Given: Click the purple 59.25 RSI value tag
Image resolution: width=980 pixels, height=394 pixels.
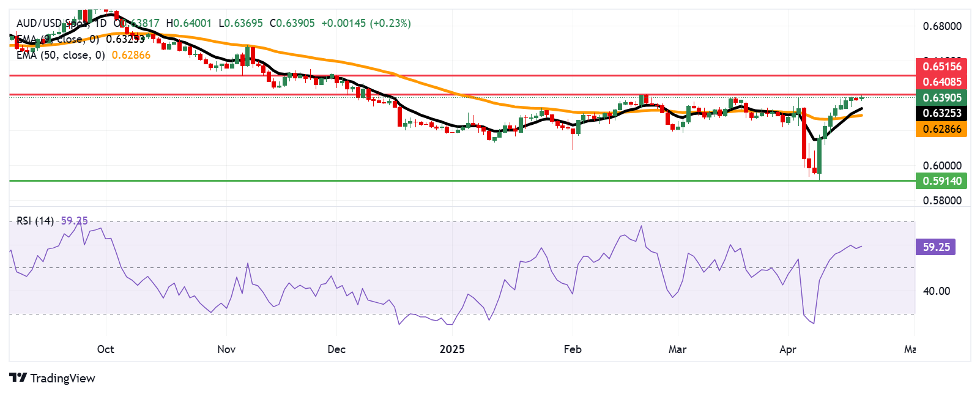Looking at the screenshot, I should pos(936,247).
